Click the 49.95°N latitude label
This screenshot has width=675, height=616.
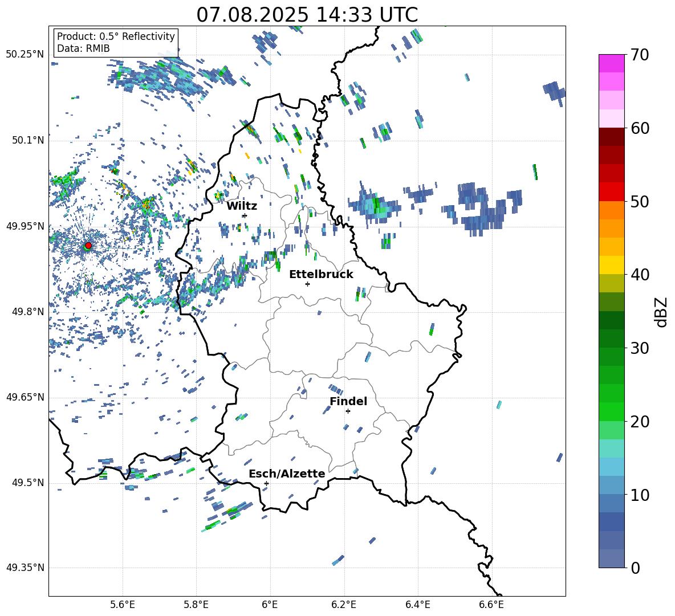click(x=25, y=226)
